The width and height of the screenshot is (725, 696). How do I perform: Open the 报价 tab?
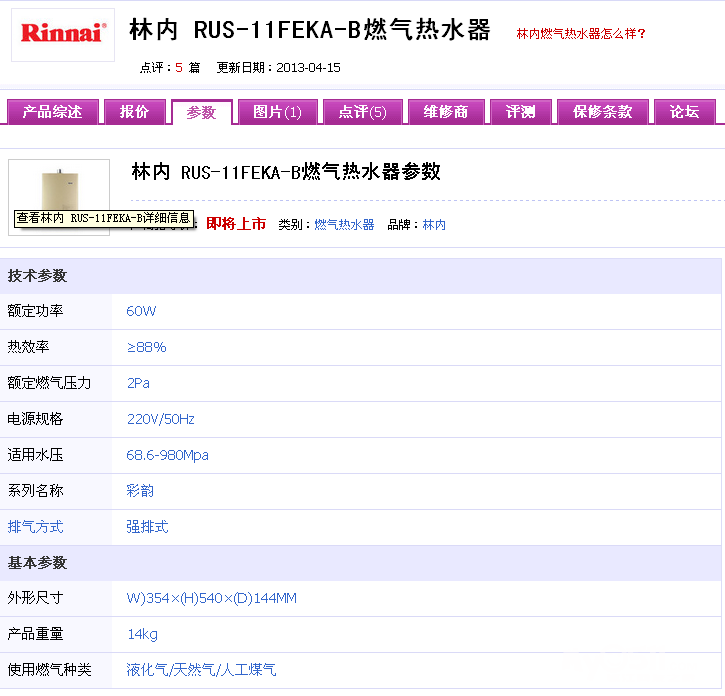point(134,112)
